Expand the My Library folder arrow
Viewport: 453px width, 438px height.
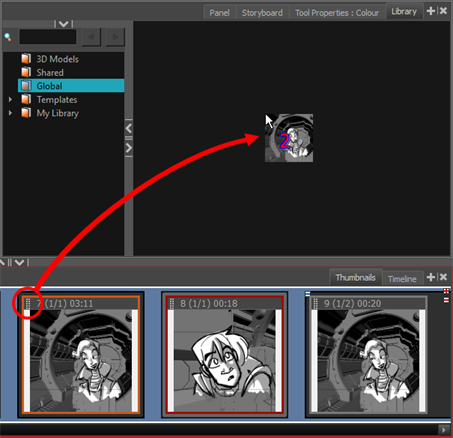click(x=10, y=113)
